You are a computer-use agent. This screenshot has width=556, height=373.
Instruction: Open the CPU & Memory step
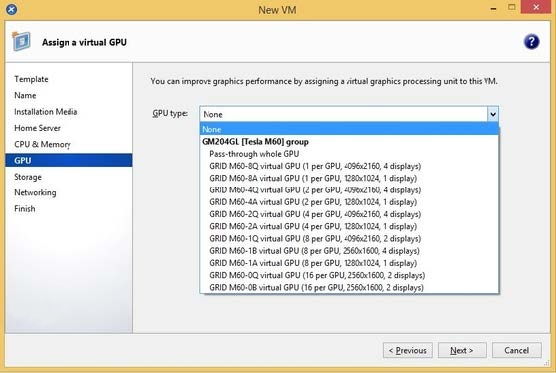[x=42, y=144]
